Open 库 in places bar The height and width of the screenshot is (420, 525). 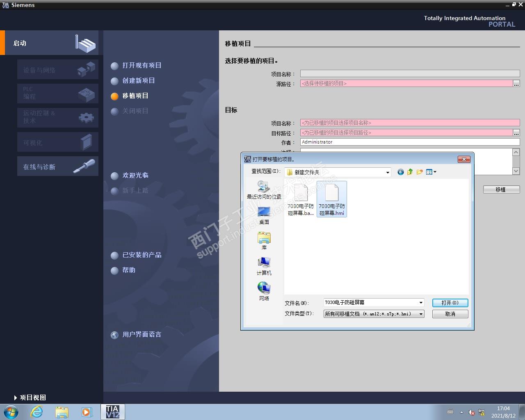pyautogui.click(x=264, y=241)
